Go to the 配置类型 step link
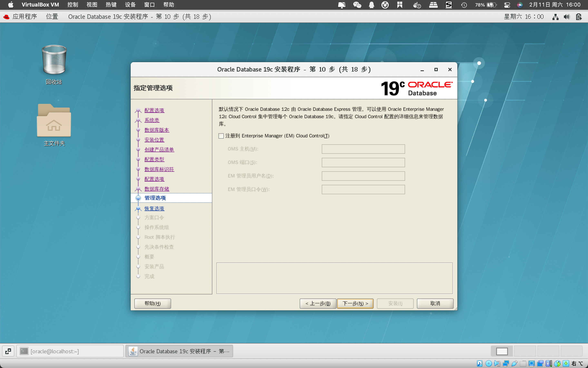 [x=154, y=159]
